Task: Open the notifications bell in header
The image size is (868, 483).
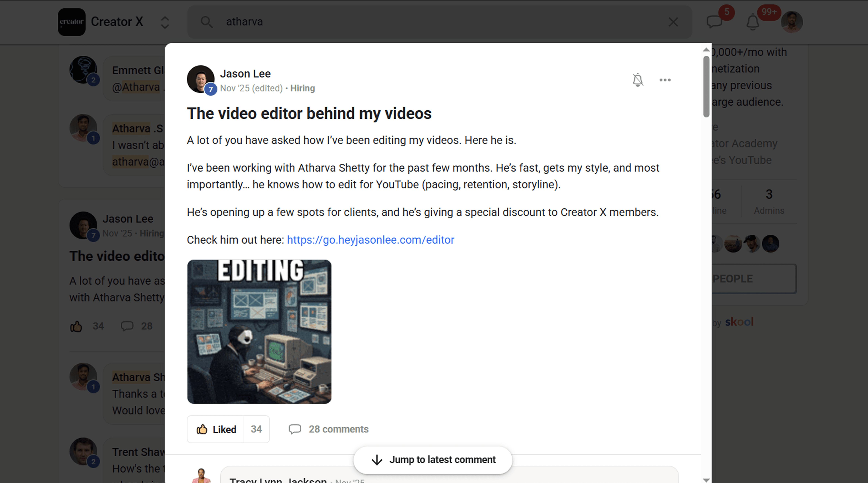Action: (752, 23)
